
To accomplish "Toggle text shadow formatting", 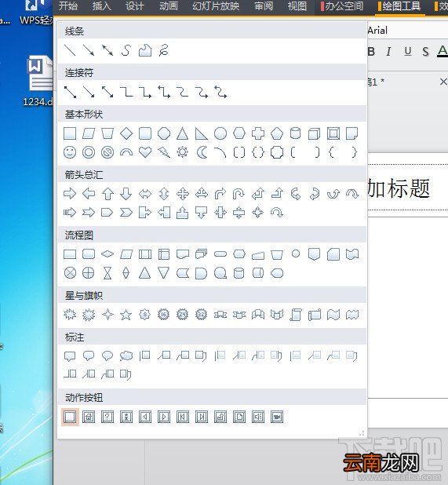I will (425, 51).
